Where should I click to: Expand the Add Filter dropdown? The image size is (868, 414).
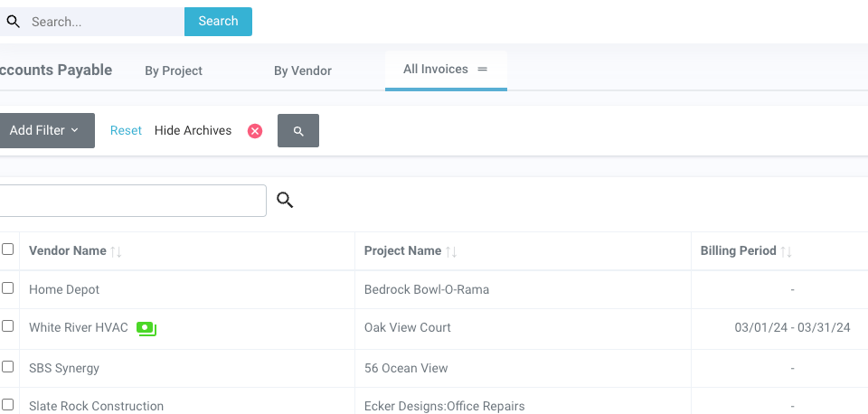tap(44, 131)
